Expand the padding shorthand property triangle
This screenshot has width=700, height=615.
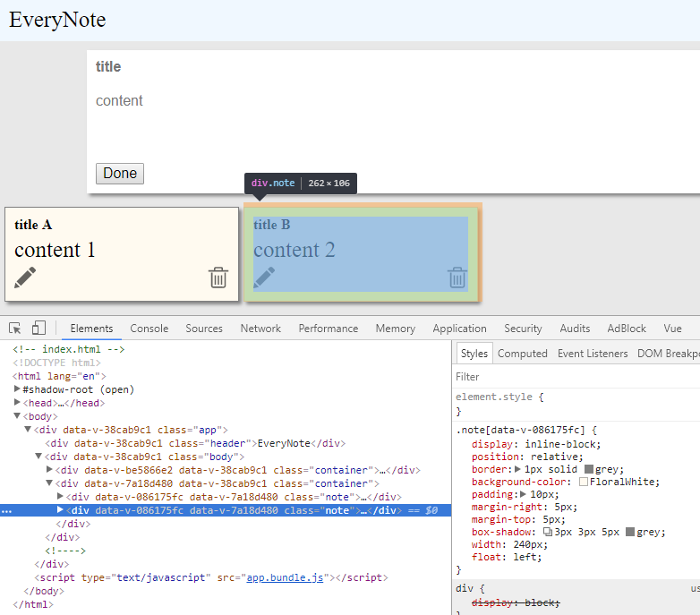[x=524, y=494]
